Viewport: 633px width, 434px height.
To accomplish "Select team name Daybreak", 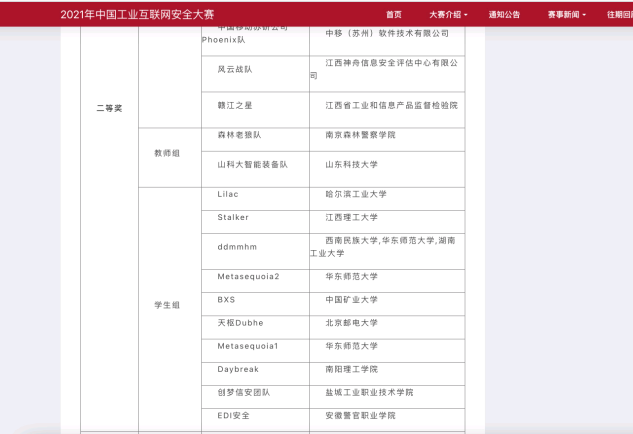I will click(x=238, y=369).
